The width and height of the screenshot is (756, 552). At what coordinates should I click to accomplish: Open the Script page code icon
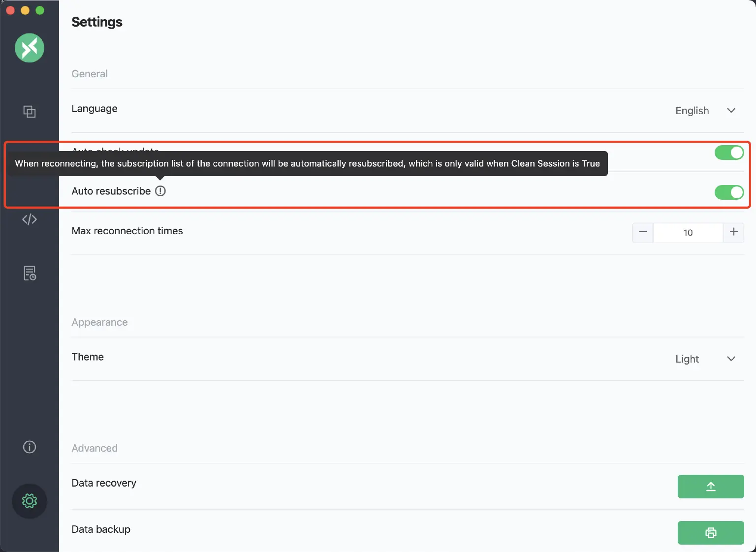click(x=30, y=219)
